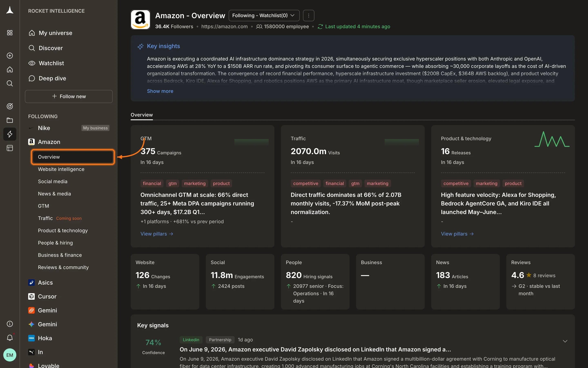This screenshot has height=368, width=588.
Task: Open Business & finance in sidebar
Action: click(60, 255)
